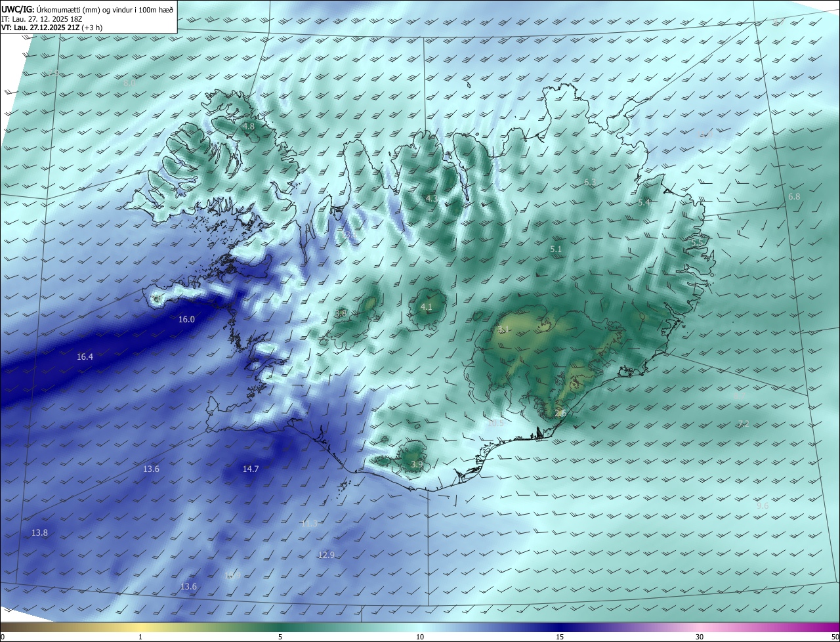Viewport: 840px width, 642px height.
Task: Click the 4.8 value in the Westfjords
Action: pos(248,126)
